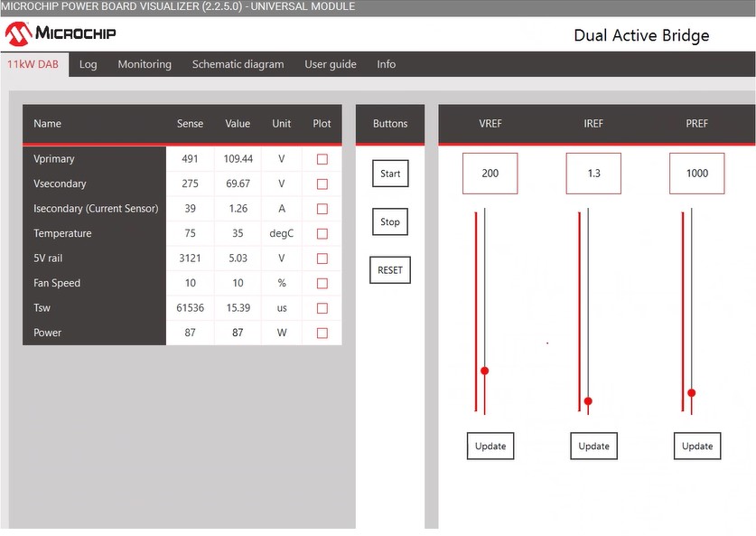Click the Fan Speed unit %
This screenshot has height=536, width=756.
pos(282,283)
